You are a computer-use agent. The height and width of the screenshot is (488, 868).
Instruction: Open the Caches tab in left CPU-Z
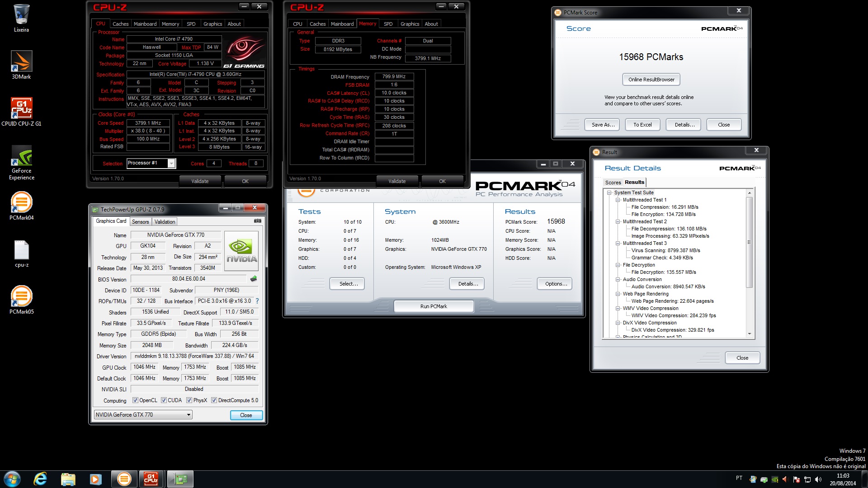point(120,24)
